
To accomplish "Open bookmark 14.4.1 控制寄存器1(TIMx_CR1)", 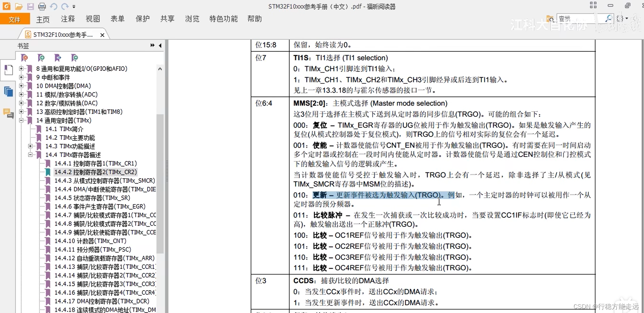I will point(96,163).
